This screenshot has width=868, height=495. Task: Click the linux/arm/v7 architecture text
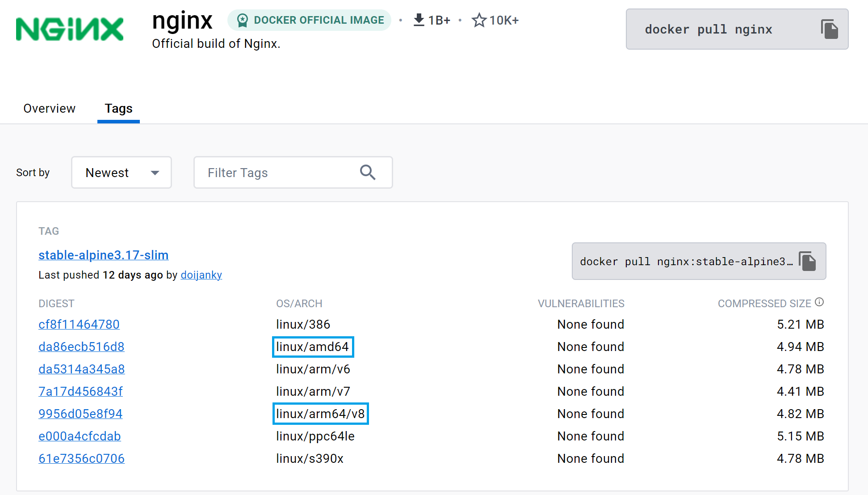pos(313,391)
